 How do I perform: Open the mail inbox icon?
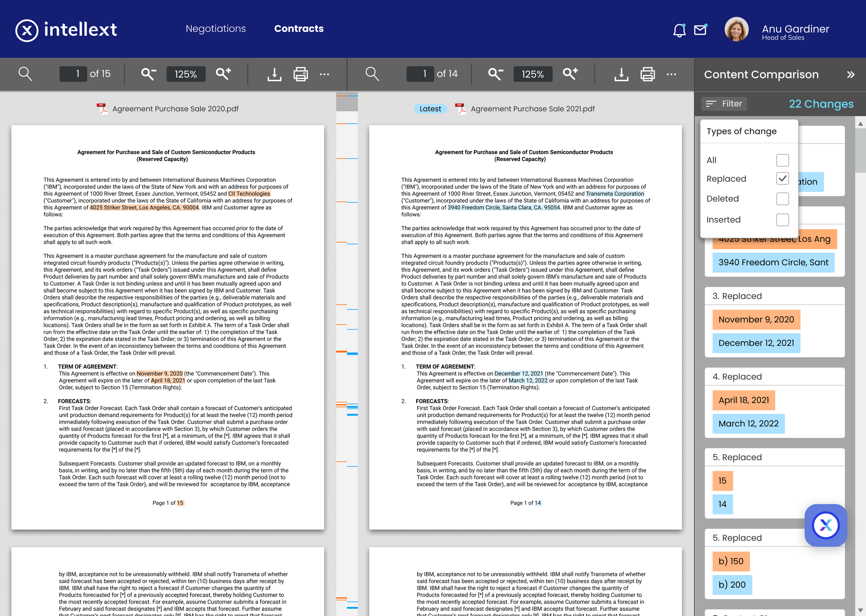tap(700, 29)
